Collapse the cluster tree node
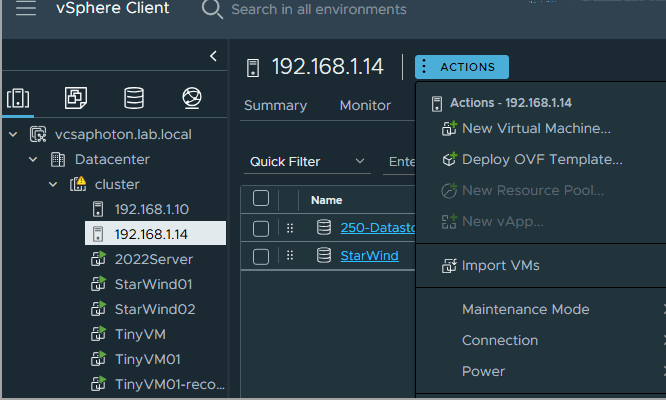Image resolution: width=666 pixels, height=400 pixels. [x=53, y=185]
